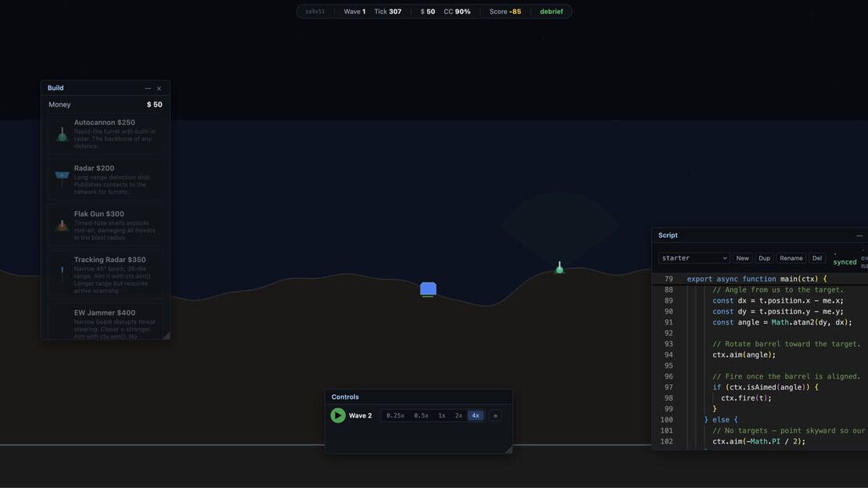Click the Build panel resize grip
The height and width of the screenshot is (488, 868).
coord(166,335)
